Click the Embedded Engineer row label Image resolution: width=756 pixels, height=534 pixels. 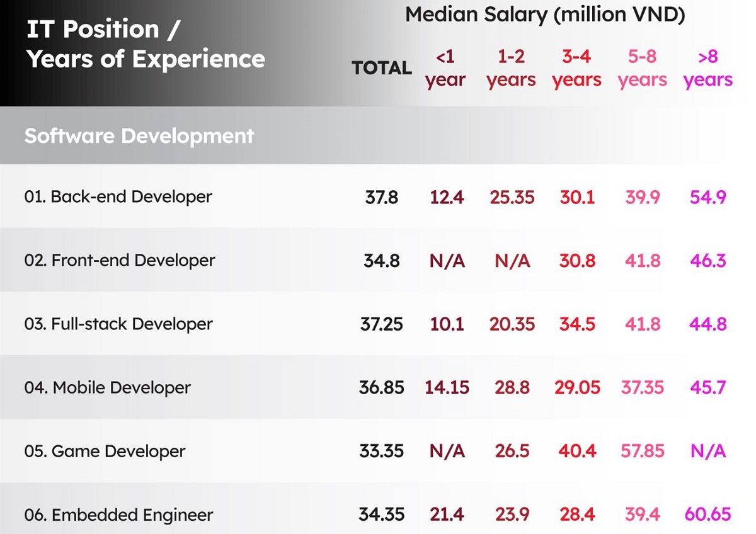[x=118, y=515]
